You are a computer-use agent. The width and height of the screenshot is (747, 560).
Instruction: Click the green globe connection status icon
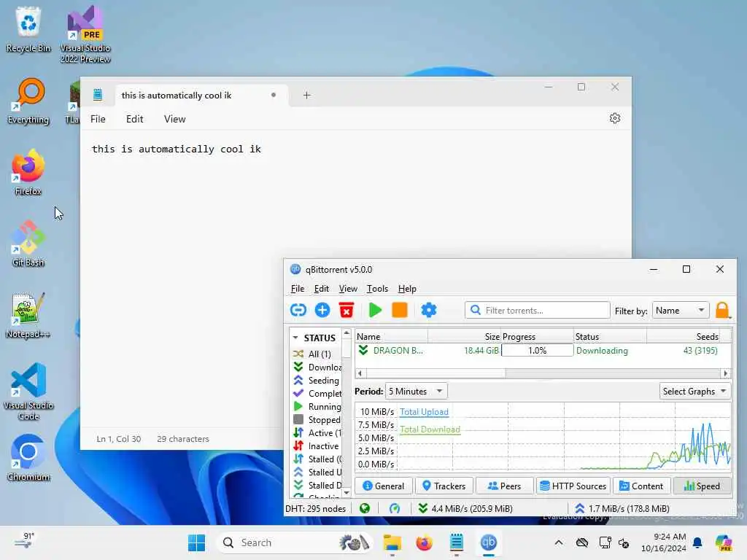click(365, 508)
